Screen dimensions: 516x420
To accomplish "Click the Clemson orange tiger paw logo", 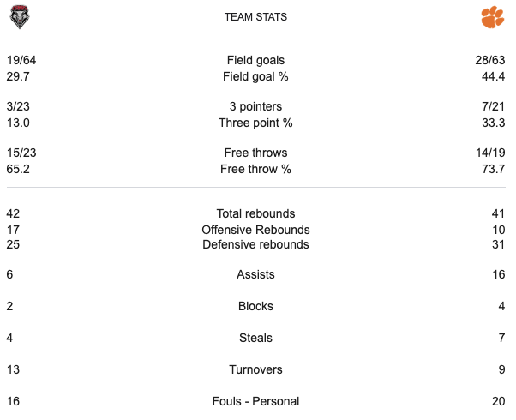I will pos(492,17).
